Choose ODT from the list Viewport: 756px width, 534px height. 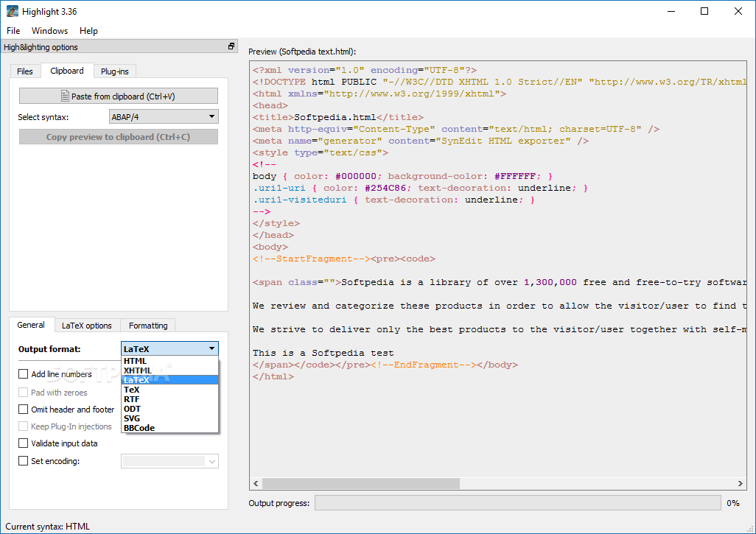(169, 409)
